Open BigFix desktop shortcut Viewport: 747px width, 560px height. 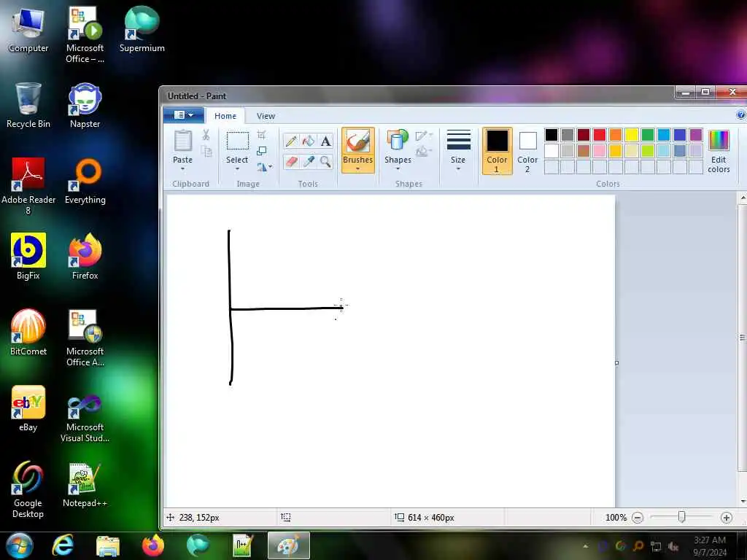[x=28, y=257]
